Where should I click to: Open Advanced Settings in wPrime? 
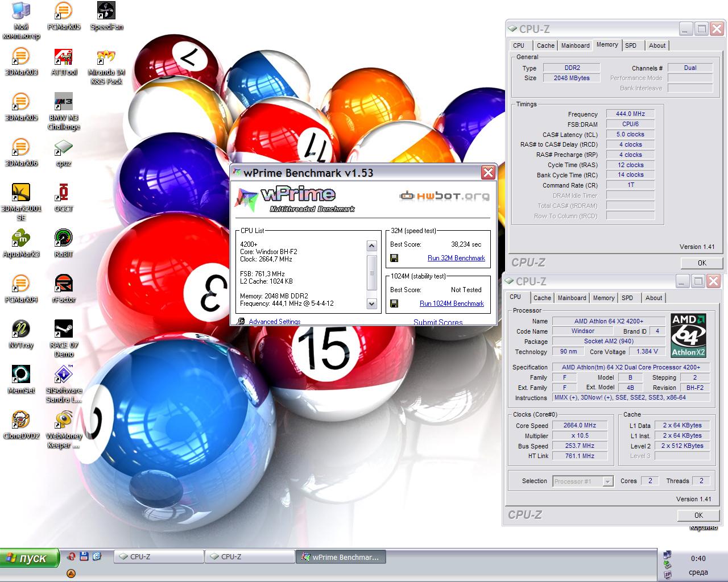click(x=274, y=322)
